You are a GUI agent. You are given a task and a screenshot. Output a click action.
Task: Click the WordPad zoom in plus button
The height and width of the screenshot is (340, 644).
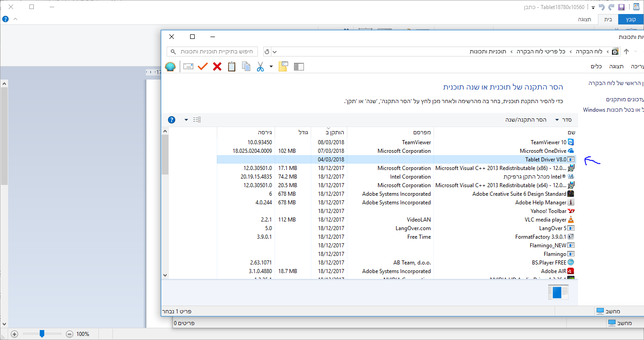coord(14,334)
